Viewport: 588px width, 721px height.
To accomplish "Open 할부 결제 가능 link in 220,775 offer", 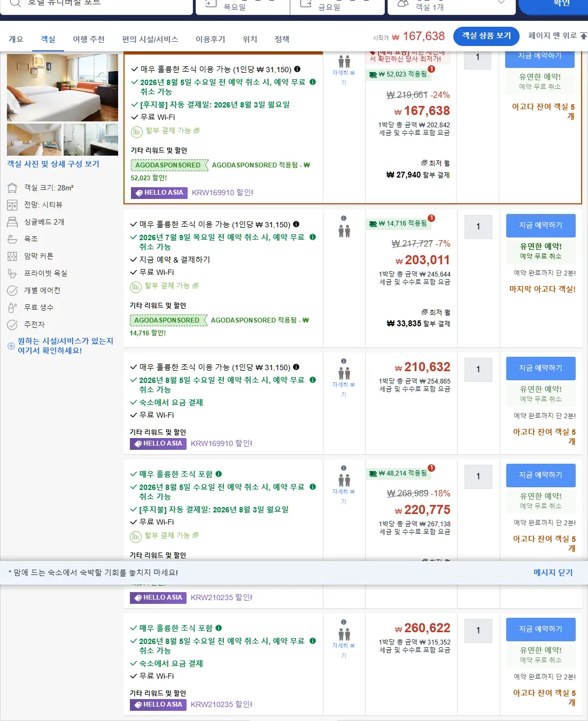I will coord(171,535).
